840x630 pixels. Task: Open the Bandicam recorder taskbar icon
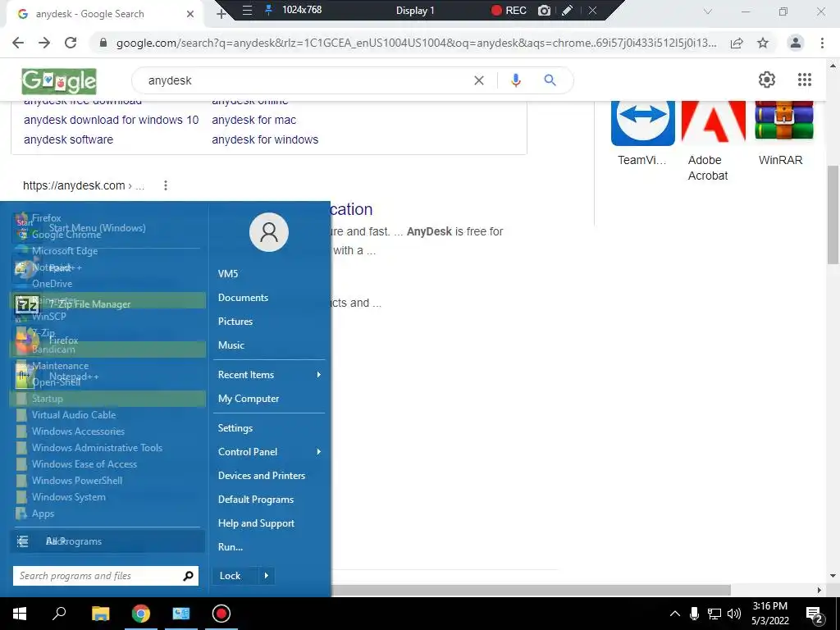[x=221, y=614]
